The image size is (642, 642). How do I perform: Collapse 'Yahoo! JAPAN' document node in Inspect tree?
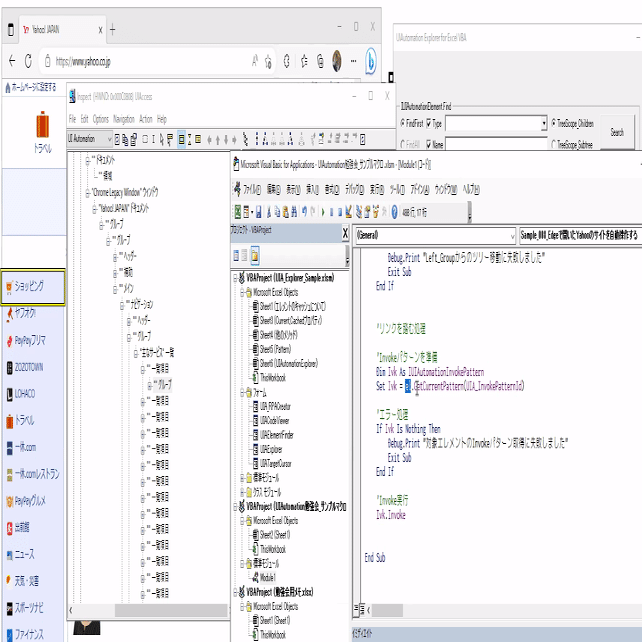pyautogui.click(x=95, y=209)
